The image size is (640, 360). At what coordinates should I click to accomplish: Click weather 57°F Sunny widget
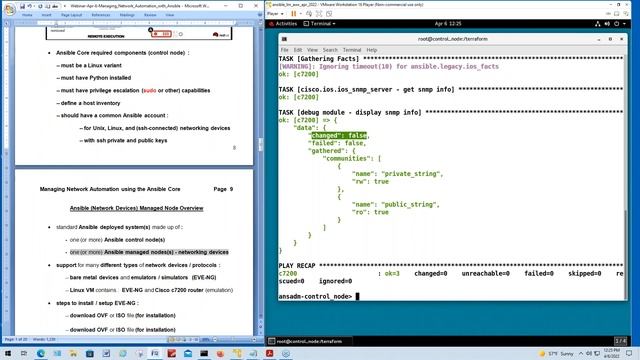(556, 353)
